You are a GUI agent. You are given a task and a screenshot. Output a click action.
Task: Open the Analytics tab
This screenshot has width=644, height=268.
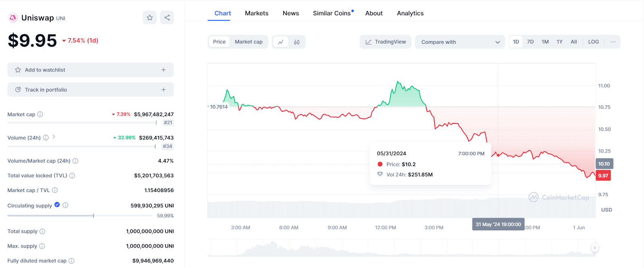[x=410, y=13]
